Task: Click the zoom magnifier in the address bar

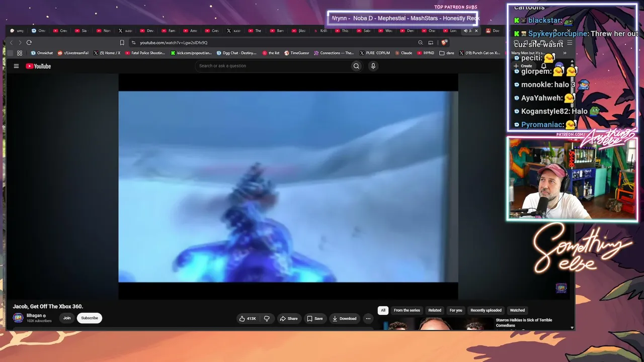Action: point(420,43)
